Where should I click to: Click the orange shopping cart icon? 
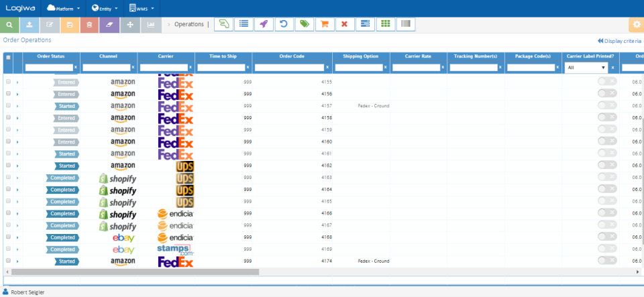click(x=325, y=24)
